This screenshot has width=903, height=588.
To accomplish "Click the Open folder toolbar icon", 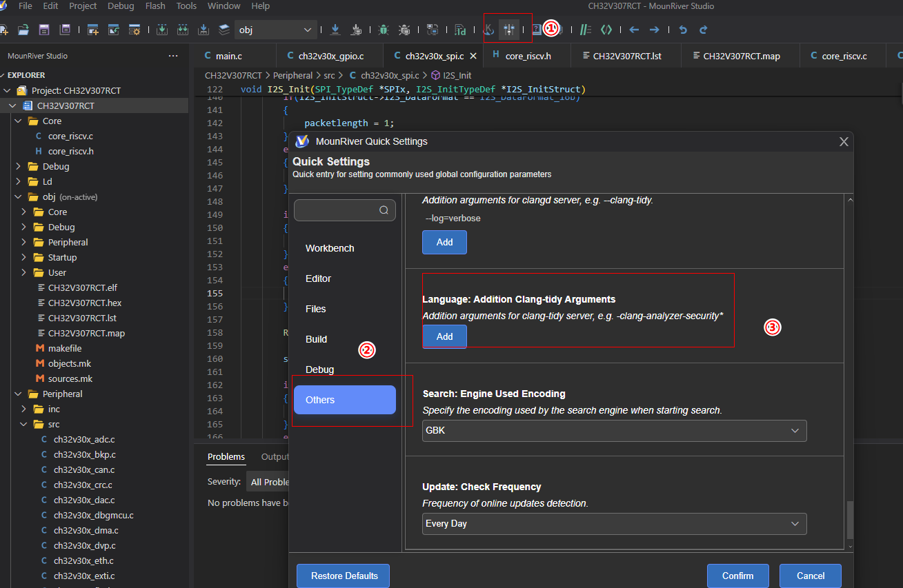I will 23,30.
